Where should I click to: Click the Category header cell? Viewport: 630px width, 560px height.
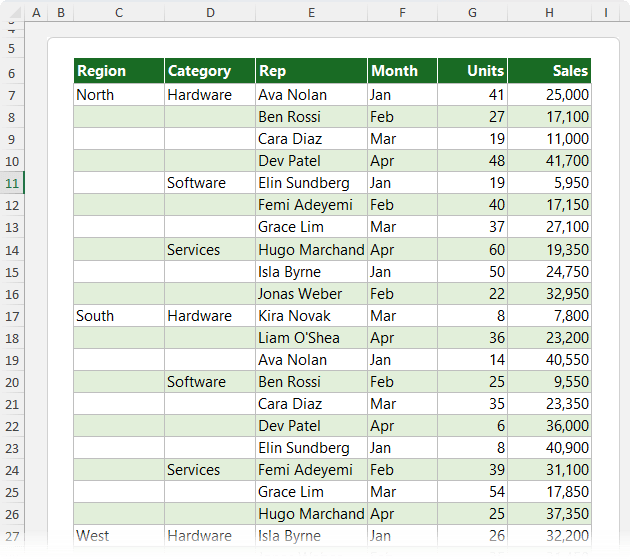[210, 71]
